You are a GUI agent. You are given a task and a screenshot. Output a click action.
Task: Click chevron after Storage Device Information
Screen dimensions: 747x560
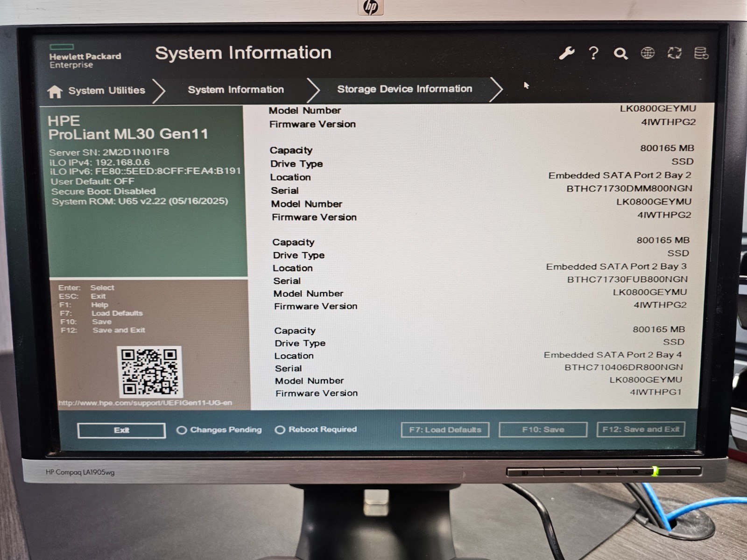pyautogui.click(x=496, y=89)
